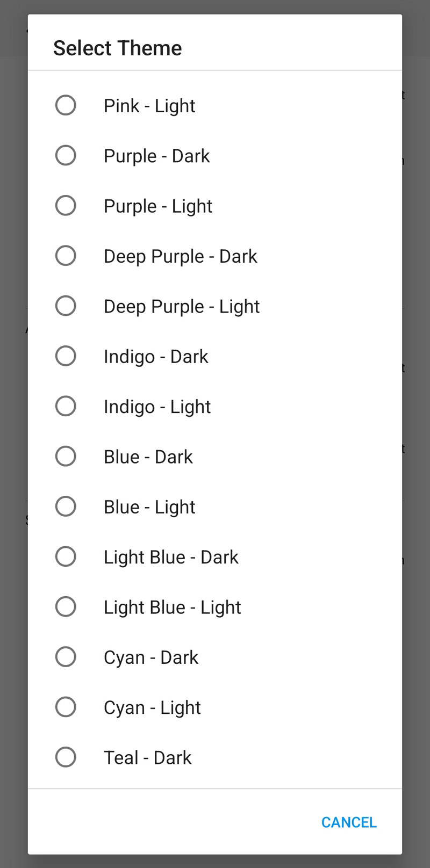The image size is (430, 868).
Task: Select Light Blue - Light radio button
Action: pos(66,607)
